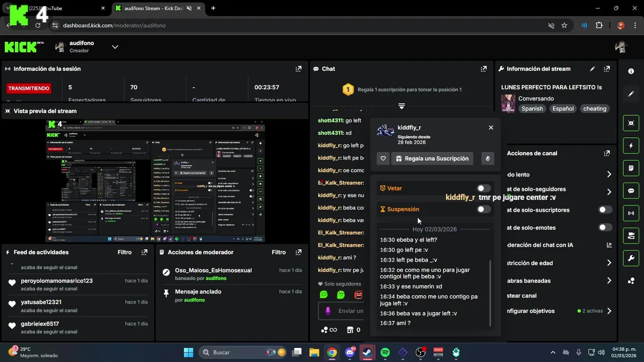Click the mute icon beside Regala una Suscripción
This screenshot has width=644, height=362.
tap(488, 158)
